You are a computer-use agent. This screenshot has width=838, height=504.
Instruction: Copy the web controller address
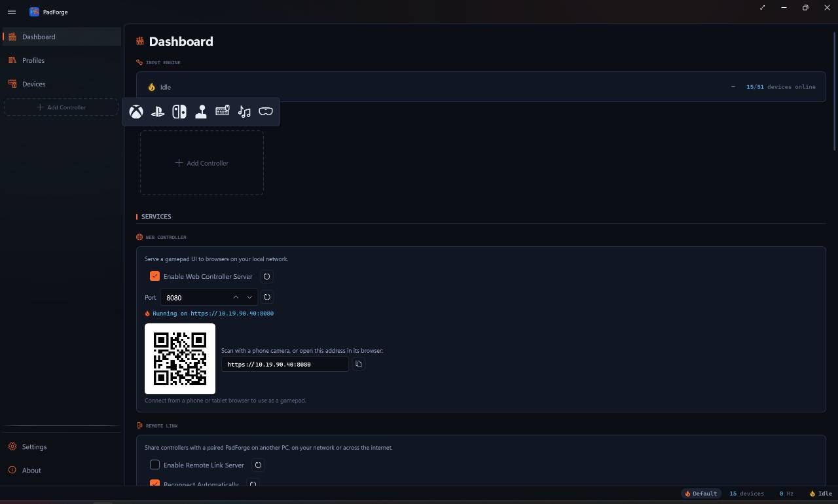coord(359,364)
